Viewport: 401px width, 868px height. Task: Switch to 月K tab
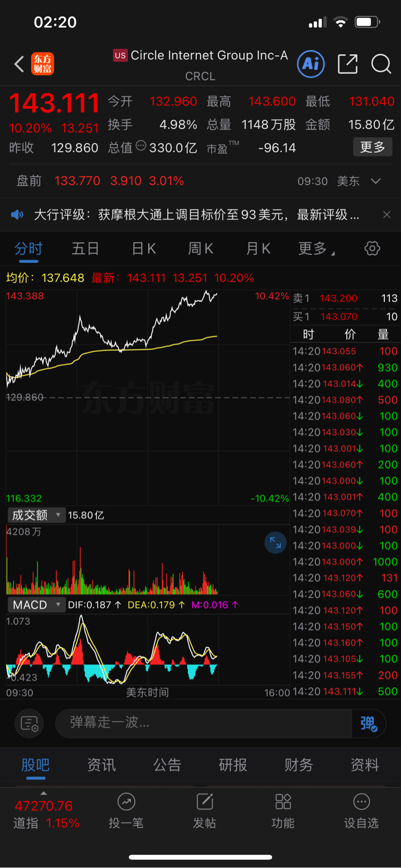click(258, 249)
